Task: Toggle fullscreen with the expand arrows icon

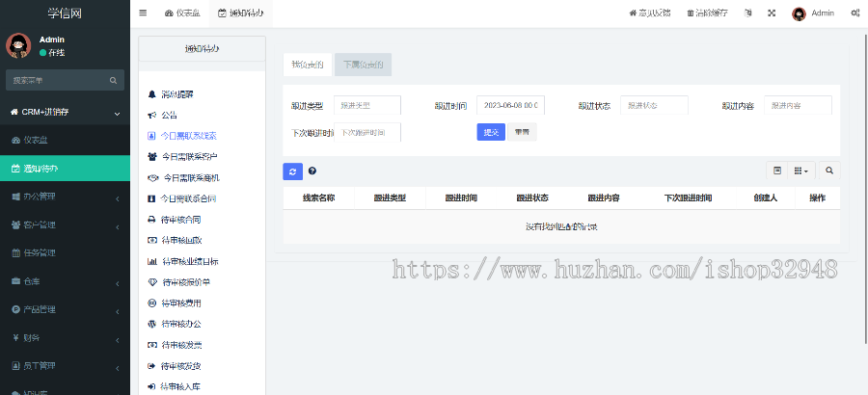Action: (772, 13)
